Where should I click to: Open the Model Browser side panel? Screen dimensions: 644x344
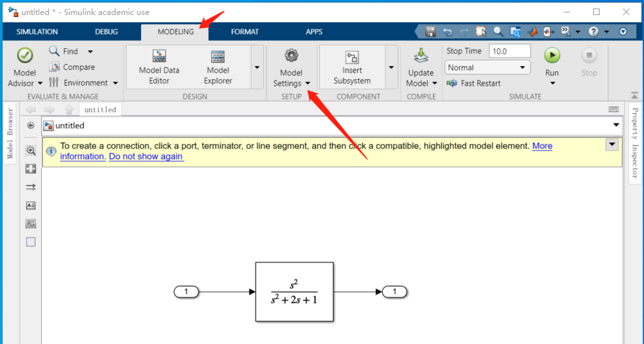[x=10, y=133]
